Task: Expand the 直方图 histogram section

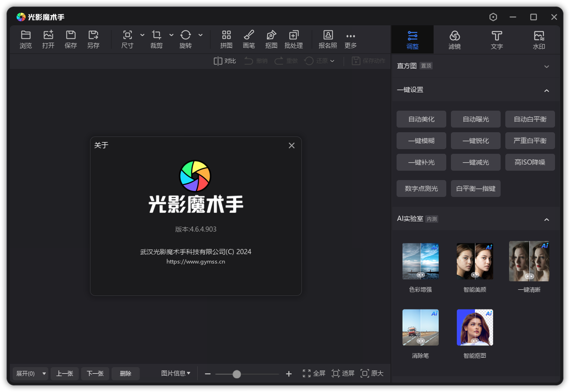Action: 547,67
